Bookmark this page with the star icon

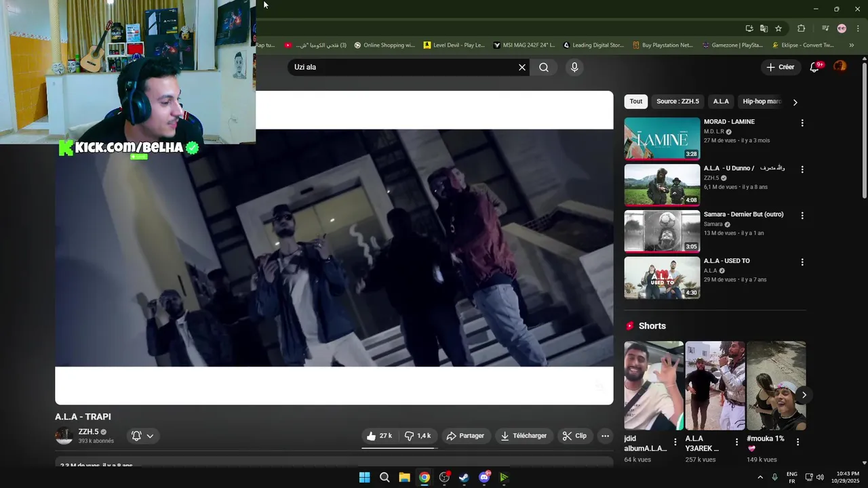click(778, 28)
